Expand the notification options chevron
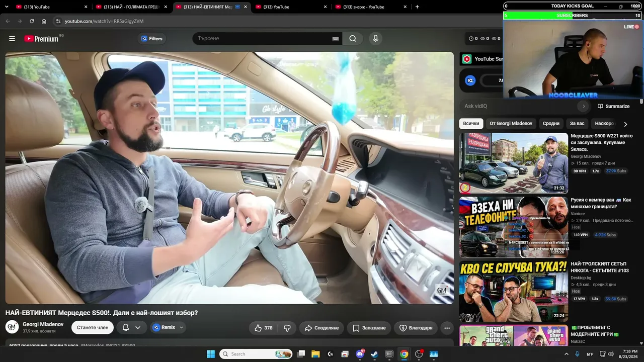Viewport: 644px width, 362px height. 137,328
